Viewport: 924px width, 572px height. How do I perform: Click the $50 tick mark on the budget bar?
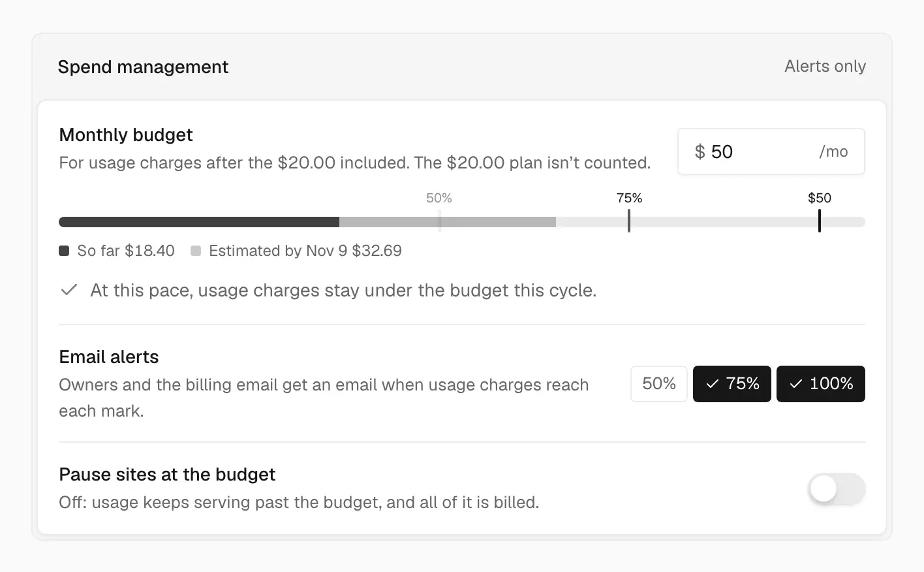820,221
